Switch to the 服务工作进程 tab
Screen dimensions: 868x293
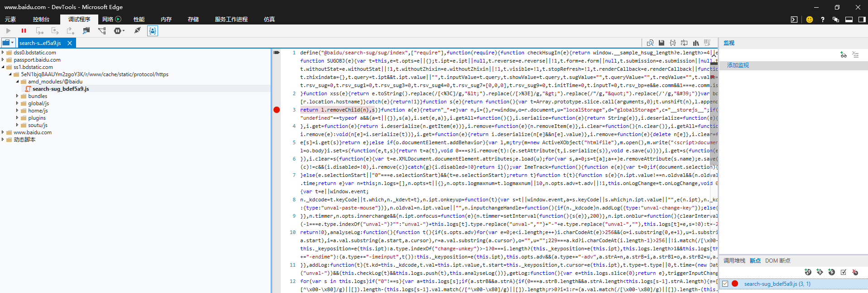(231, 19)
